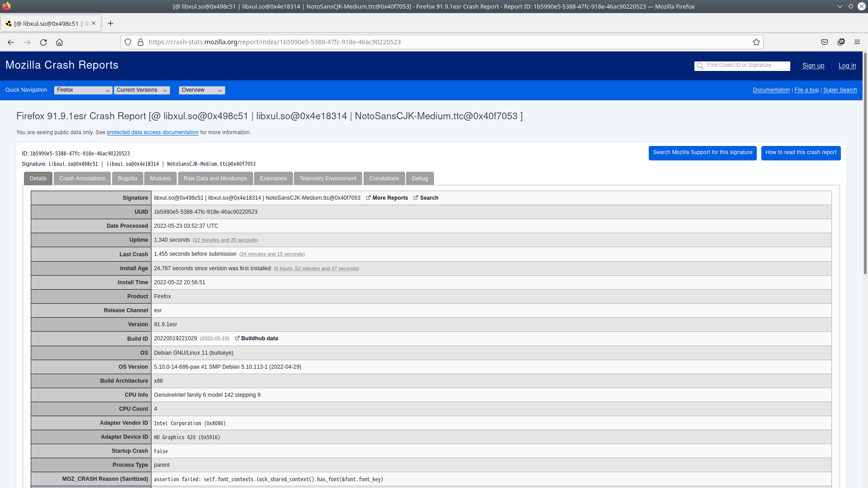
Task: Open the Documentation link
Action: (771, 90)
